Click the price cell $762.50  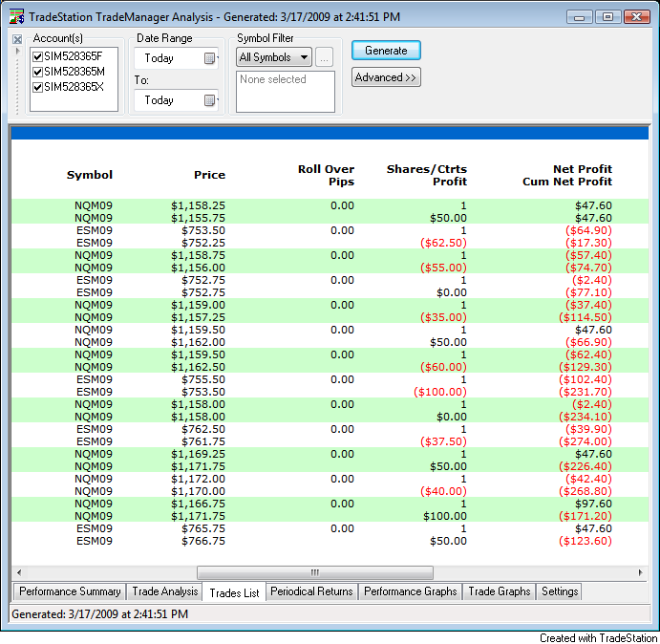203,429
